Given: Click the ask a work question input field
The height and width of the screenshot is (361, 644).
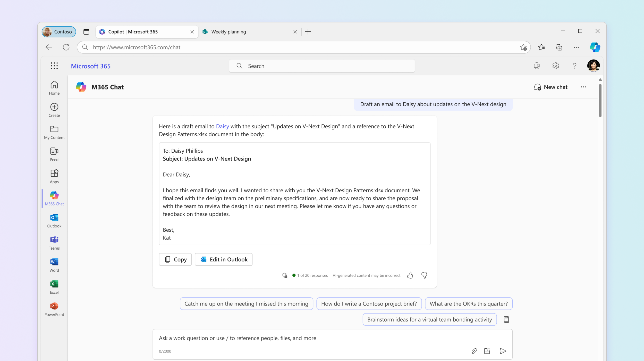Looking at the screenshot, I should tap(333, 338).
